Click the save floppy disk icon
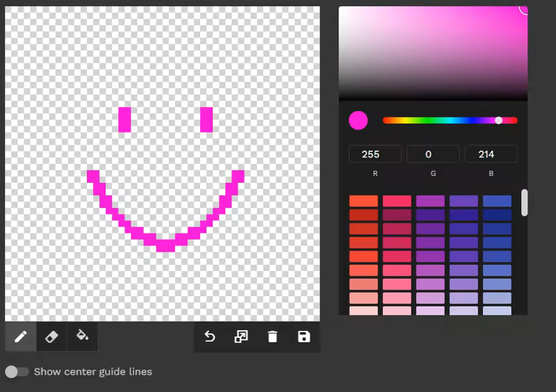This screenshot has height=392, width=556. (304, 337)
